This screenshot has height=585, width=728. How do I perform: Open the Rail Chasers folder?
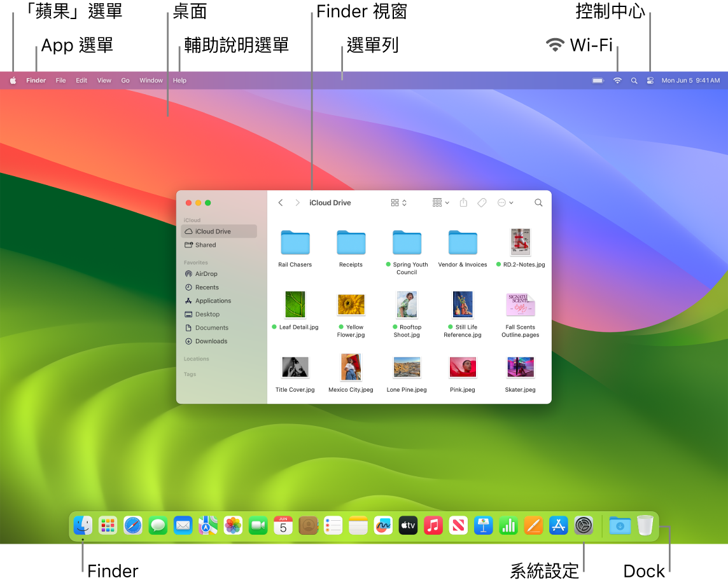(x=295, y=242)
